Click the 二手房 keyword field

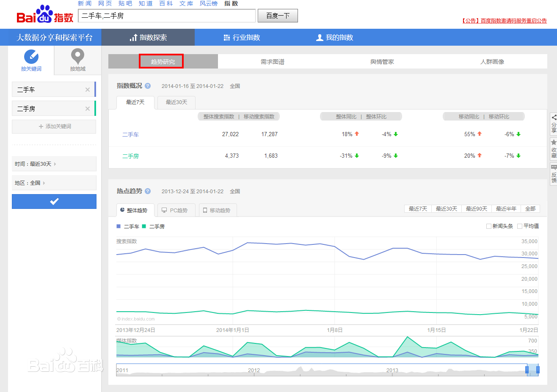point(54,109)
